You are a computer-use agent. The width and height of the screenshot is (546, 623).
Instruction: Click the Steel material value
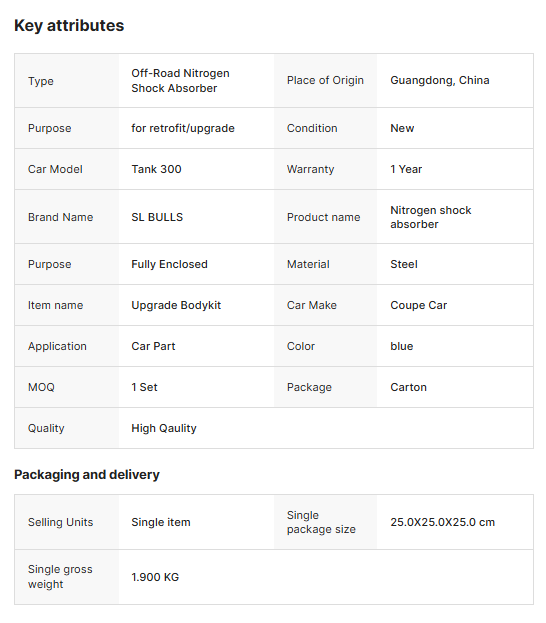(x=404, y=264)
